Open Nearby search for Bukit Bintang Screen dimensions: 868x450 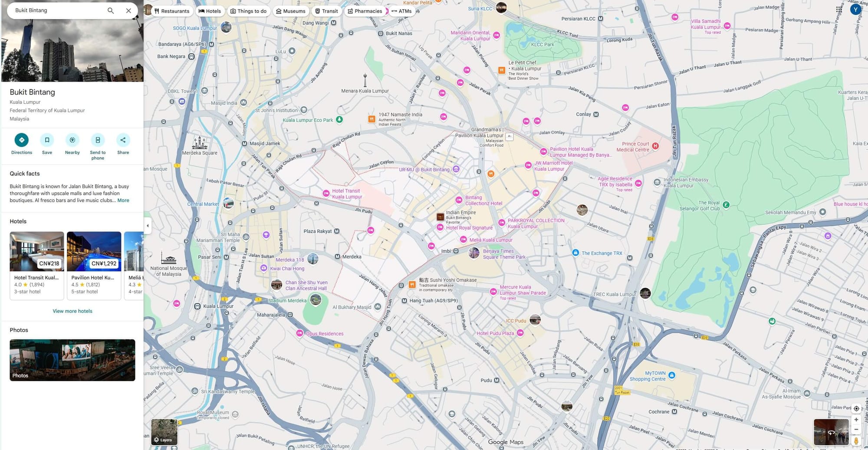72,140
